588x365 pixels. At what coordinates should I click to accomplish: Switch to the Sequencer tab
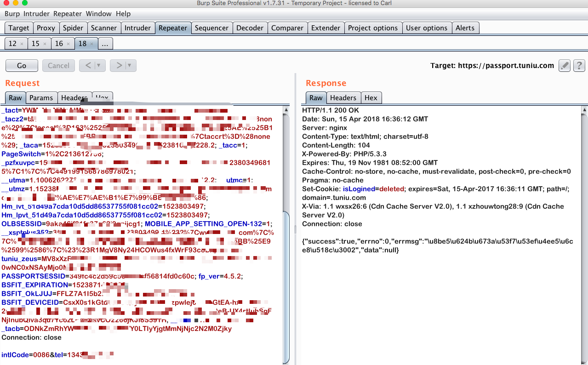211,28
